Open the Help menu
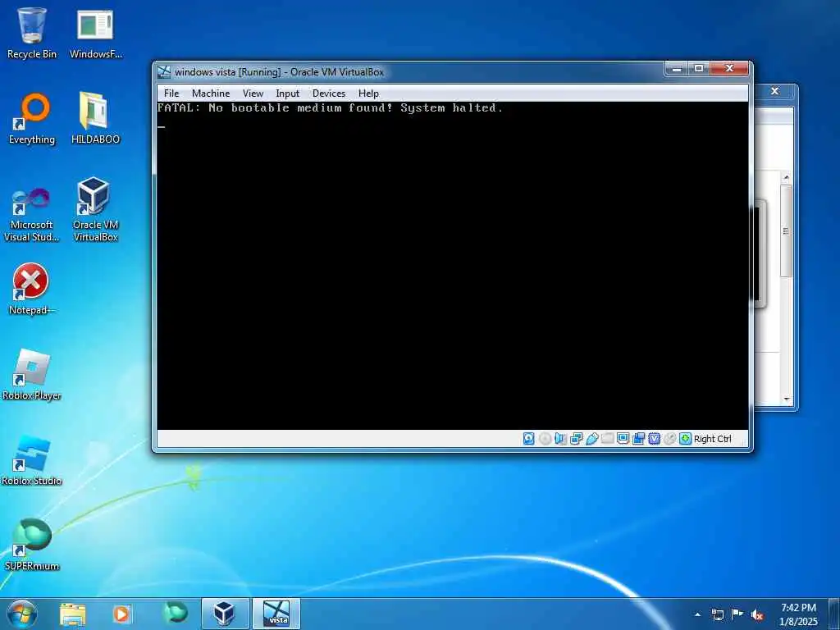 pos(368,94)
